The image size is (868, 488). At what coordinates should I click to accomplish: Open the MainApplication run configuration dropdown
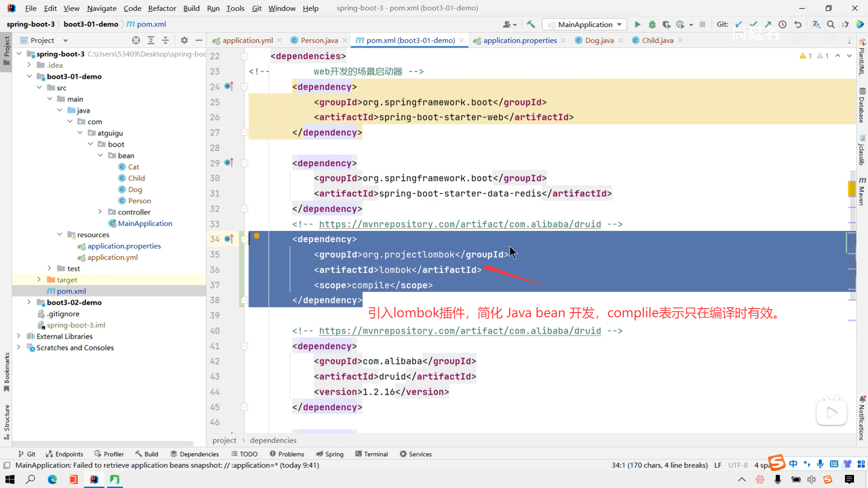coord(585,24)
